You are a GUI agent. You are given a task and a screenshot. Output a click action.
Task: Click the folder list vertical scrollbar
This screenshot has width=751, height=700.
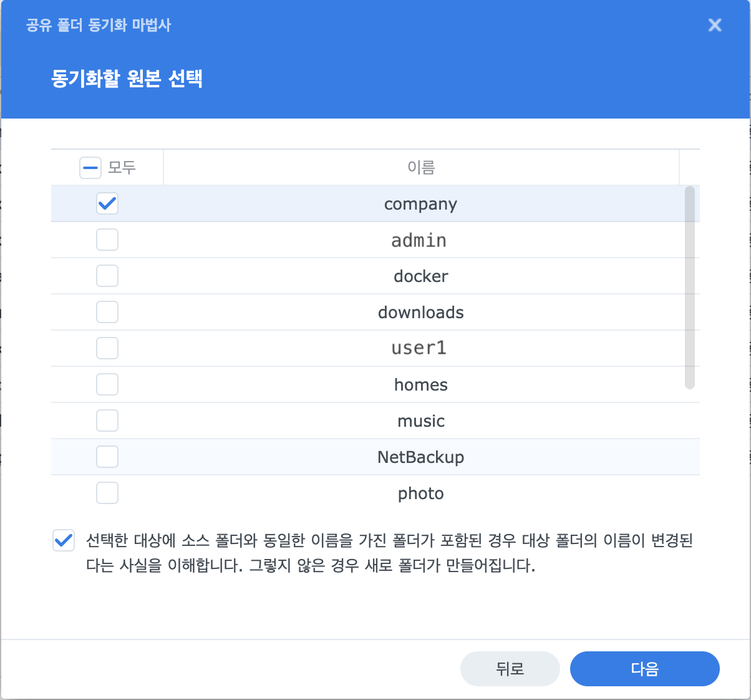(689, 287)
